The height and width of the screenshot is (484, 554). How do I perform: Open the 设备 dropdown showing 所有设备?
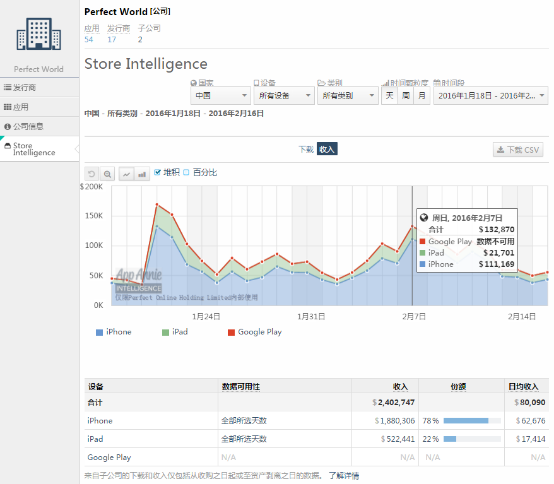pyautogui.click(x=284, y=96)
